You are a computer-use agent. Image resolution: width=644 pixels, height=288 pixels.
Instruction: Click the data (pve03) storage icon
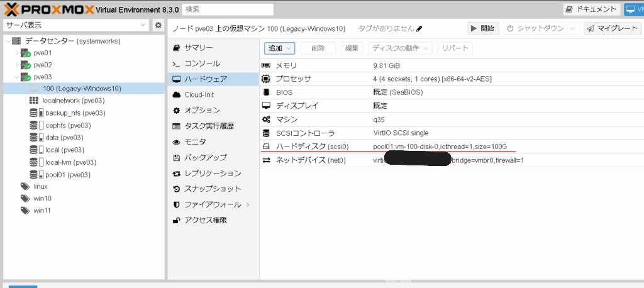coord(36,137)
